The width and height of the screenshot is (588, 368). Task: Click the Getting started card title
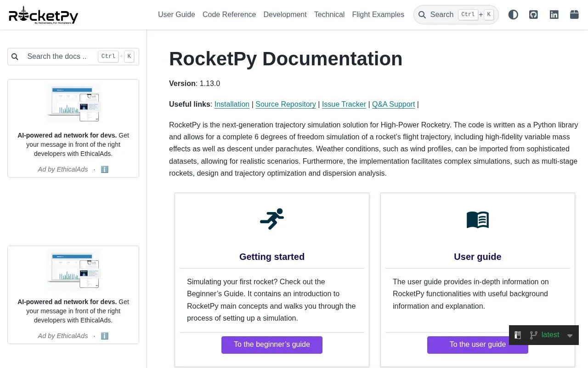pyautogui.click(x=272, y=257)
